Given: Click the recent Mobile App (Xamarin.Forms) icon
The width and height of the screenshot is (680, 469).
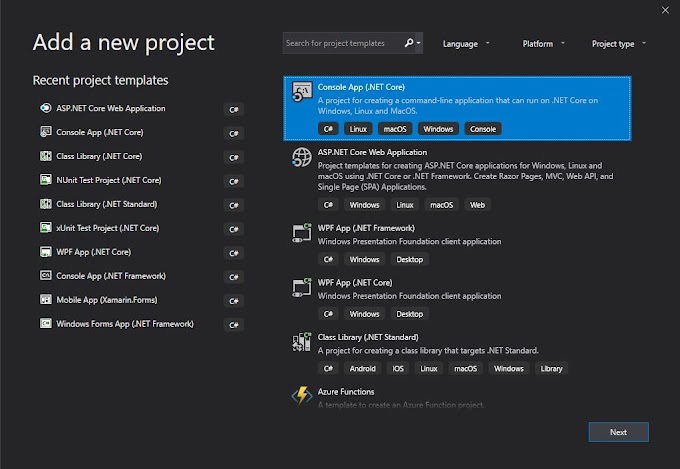Looking at the screenshot, I should click(x=46, y=300).
